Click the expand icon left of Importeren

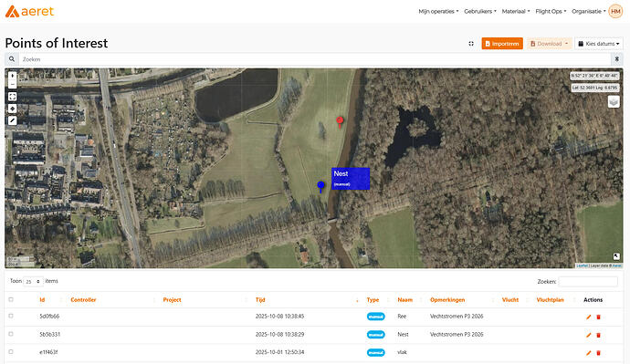tap(471, 44)
